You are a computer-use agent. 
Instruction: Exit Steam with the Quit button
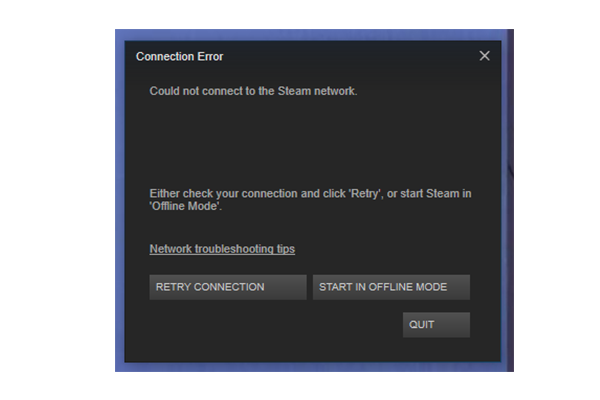(x=436, y=325)
